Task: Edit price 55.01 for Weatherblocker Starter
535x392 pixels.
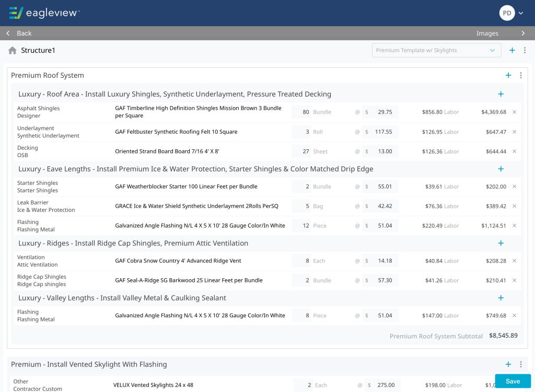Action: tap(380, 186)
